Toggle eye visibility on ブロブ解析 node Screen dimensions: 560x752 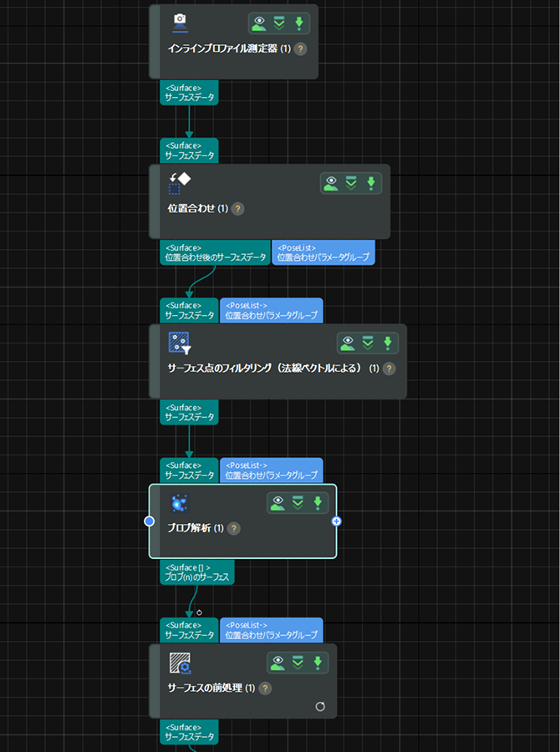[277, 503]
